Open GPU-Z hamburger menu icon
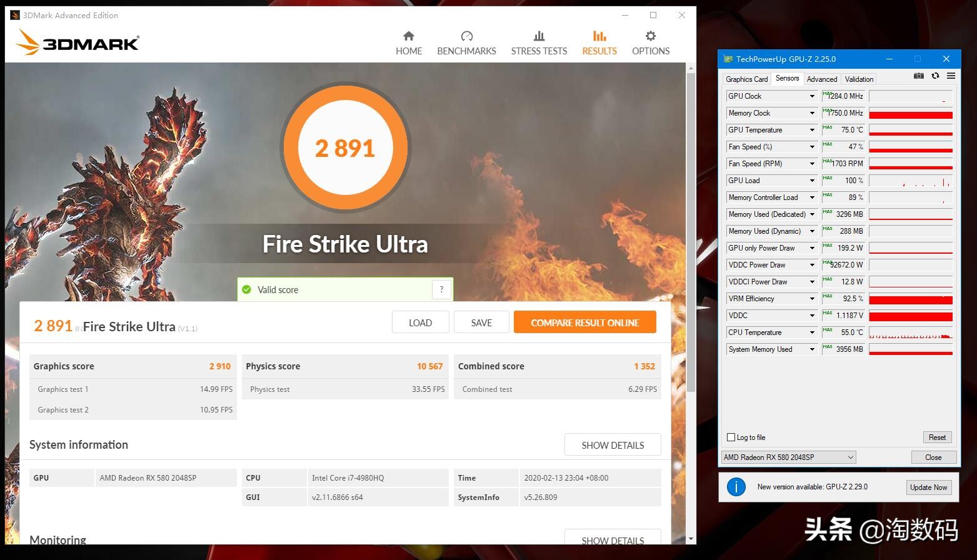Screen dimensions: 977x560 pyautogui.click(x=951, y=76)
